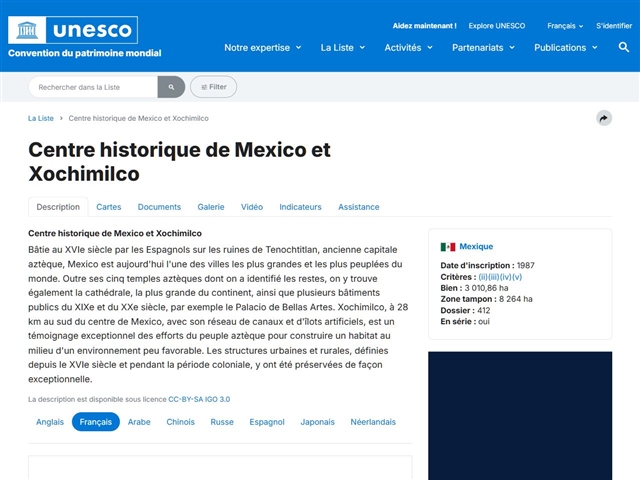The width and height of the screenshot is (640, 480).
Task: Switch description language to Arabe
Action: pos(139,422)
